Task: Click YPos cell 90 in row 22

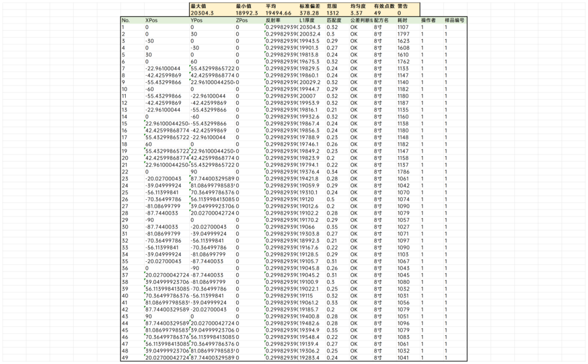Action: [x=212, y=172]
